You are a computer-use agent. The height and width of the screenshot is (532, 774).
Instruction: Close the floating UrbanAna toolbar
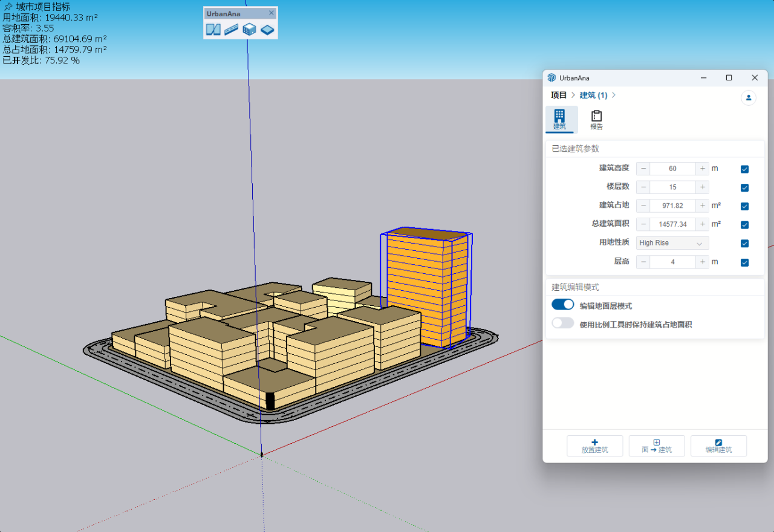(272, 13)
